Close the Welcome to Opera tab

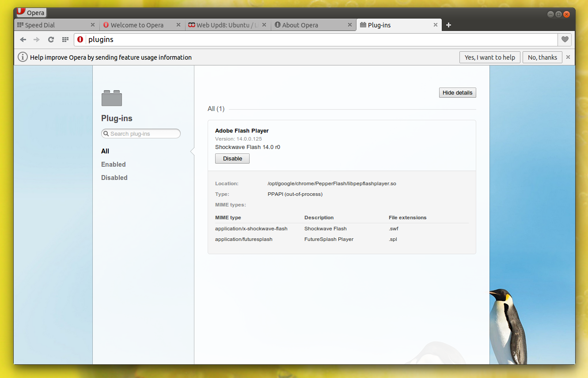[x=178, y=25]
